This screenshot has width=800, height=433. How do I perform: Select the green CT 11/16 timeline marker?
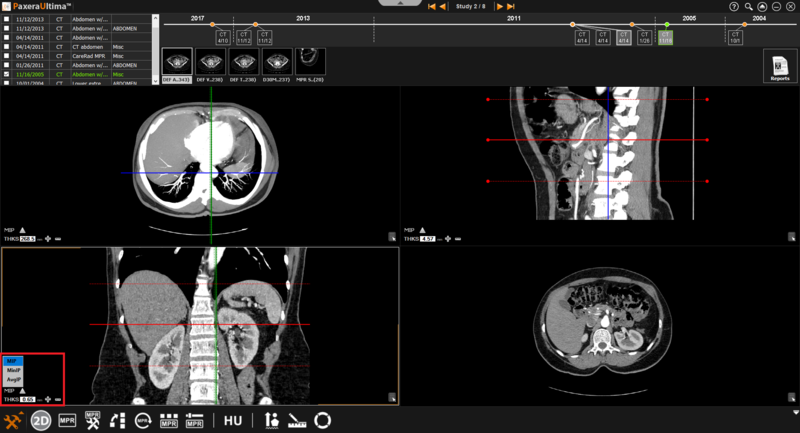(x=665, y=38)
